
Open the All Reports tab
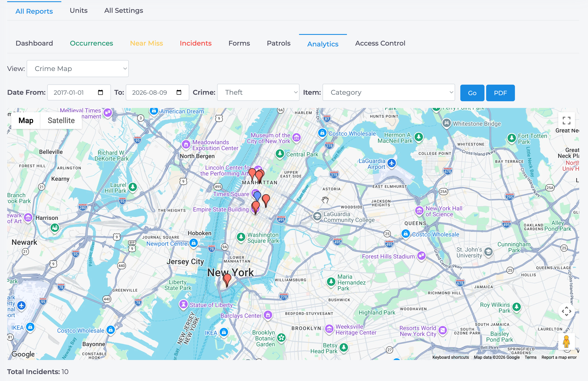[x=34, y=11]
